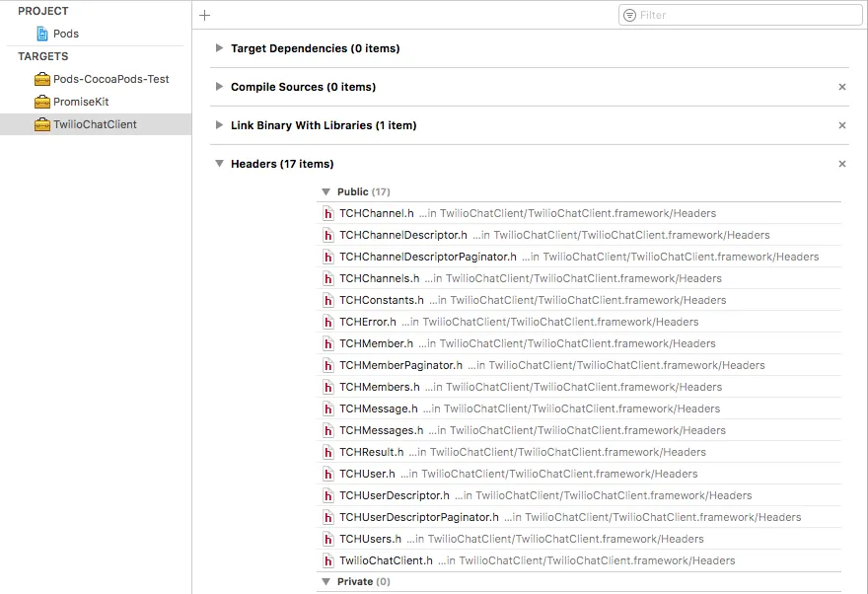
Task: Select the TCHMemberPaginator.h file name
Action: click(400, 365)
